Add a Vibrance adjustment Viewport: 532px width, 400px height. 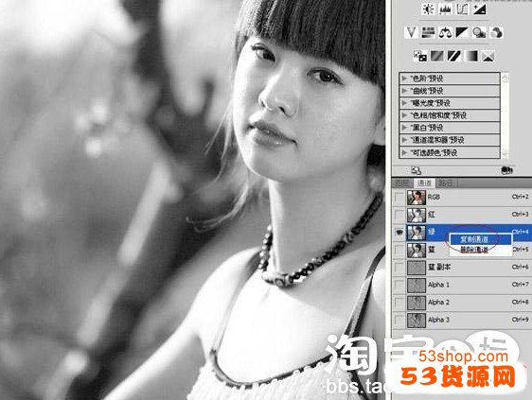[411, 32]
